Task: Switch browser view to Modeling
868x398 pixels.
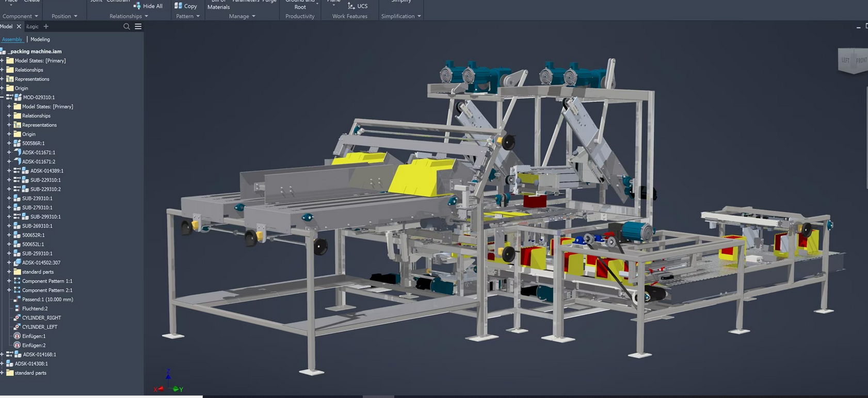Action: [x=40, y=39]
